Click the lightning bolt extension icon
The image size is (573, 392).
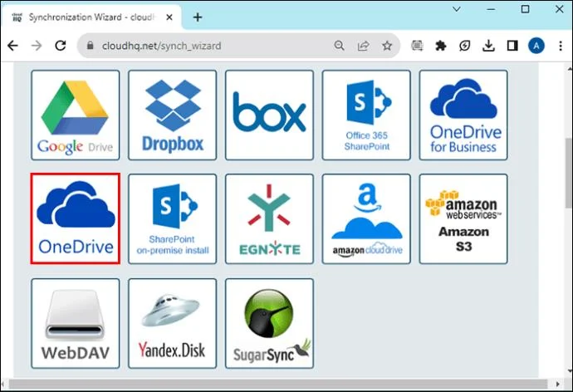pos(464,46)
